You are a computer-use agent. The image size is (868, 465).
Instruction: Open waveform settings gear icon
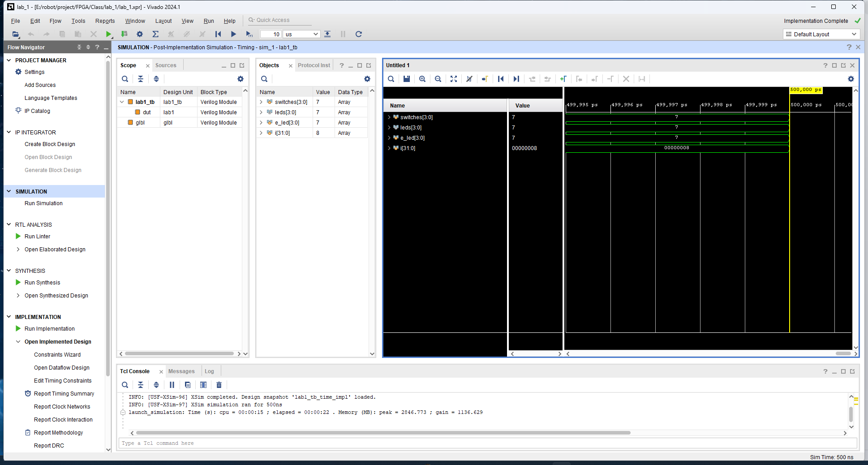pyautogui.click(x=851, y=79)
